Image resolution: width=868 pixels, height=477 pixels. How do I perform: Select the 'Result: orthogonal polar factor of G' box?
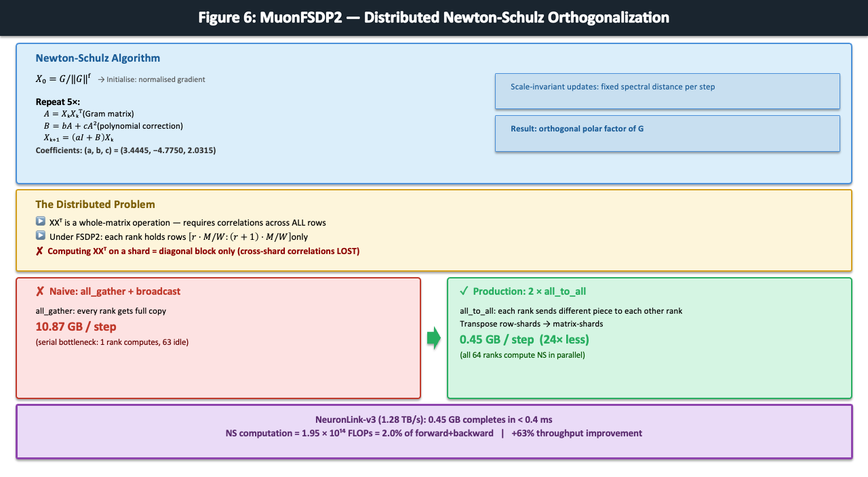(x=667, y=133)
